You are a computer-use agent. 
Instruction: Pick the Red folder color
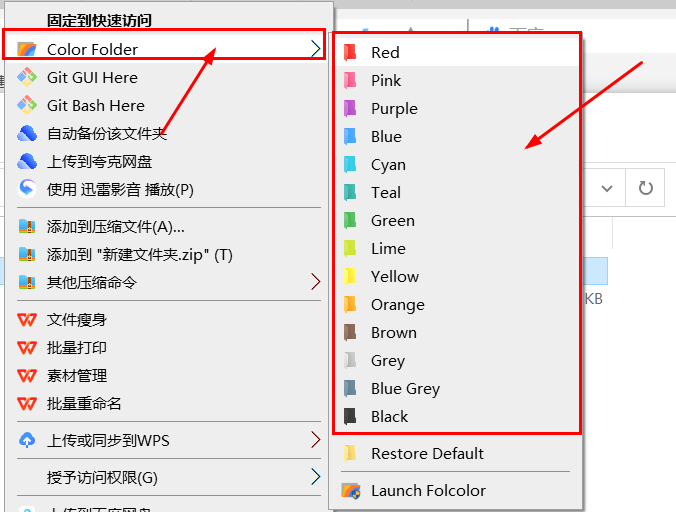point(385,52)
